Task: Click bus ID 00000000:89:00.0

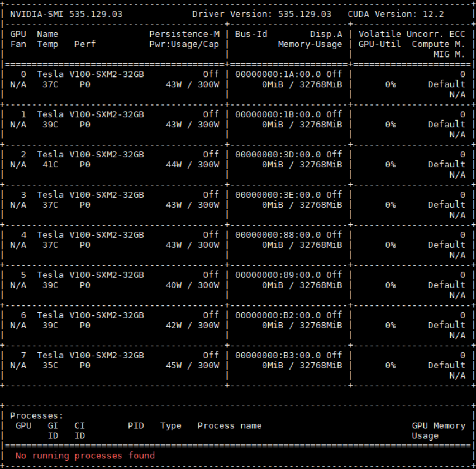Action: (278, 275)
